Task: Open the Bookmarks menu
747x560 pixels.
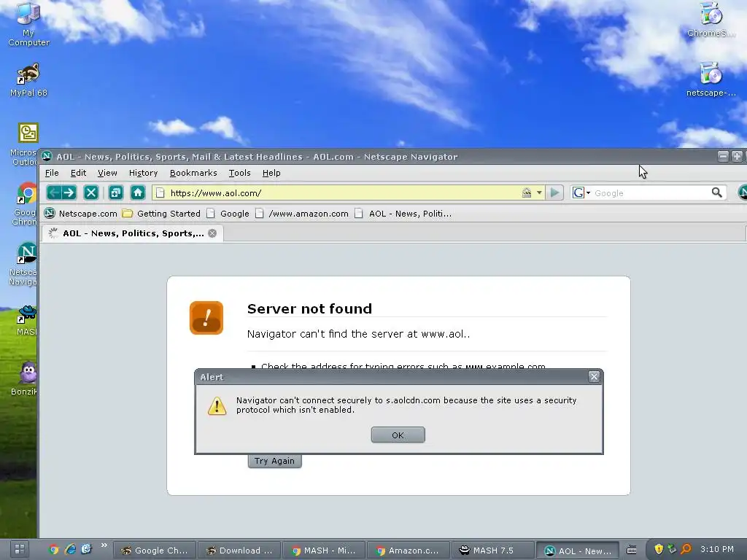Action: [x=193, y=173]
